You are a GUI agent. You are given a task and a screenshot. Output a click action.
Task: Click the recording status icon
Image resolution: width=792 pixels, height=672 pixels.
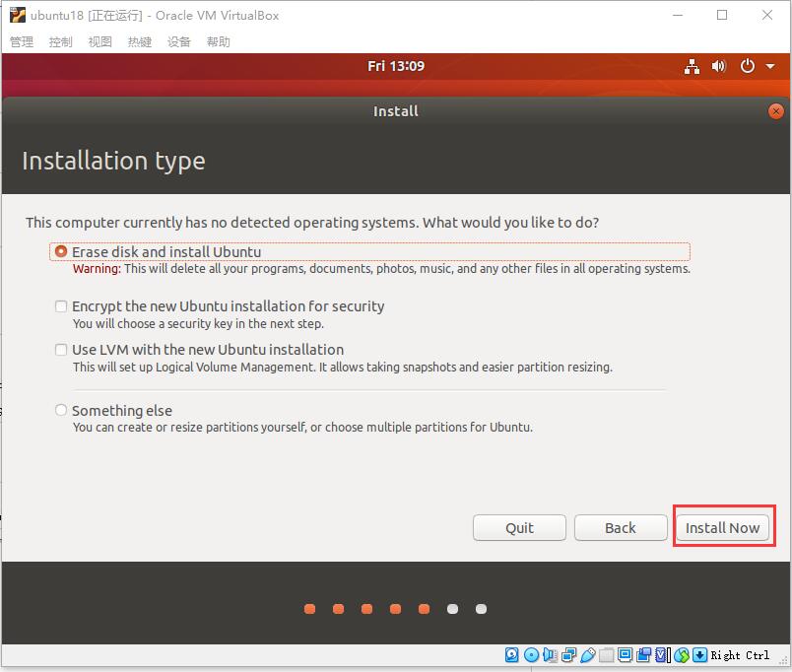(643, 655)
